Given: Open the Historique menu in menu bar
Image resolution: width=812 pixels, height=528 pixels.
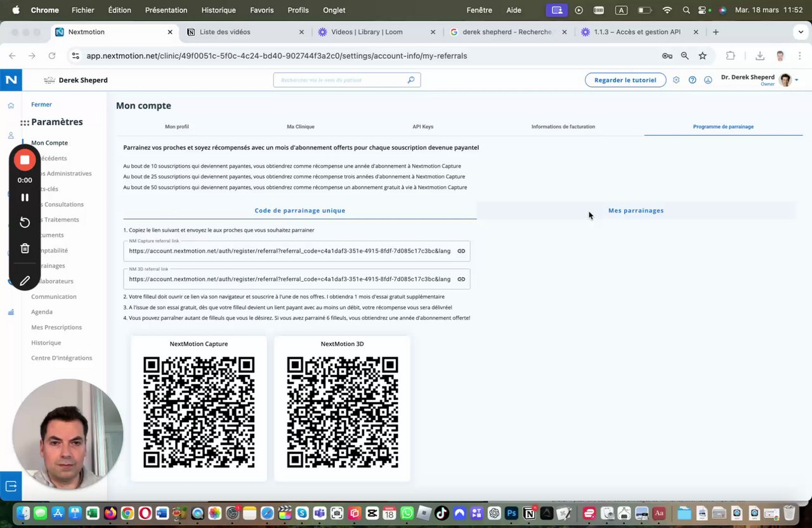Looking at the screenshot, I should (x=219, y=10).
